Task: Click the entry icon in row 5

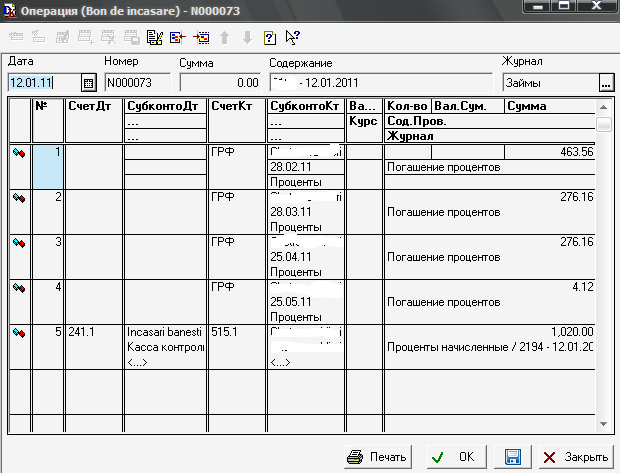Action: [x=18, y=332]
